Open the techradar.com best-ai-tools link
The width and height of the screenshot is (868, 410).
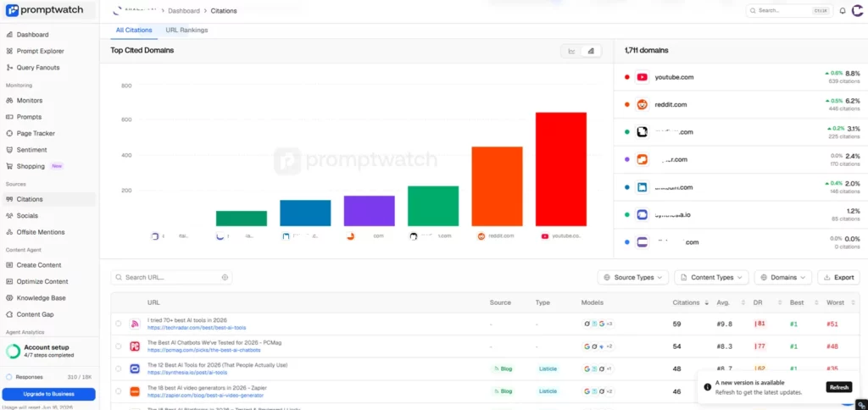[x=197, y=328]
